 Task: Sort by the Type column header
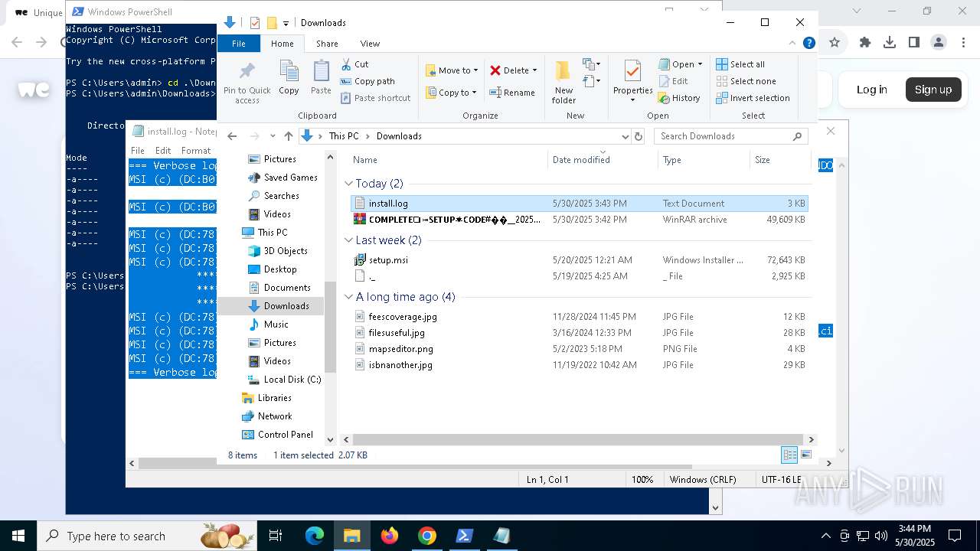pyautogui.click(x=704, y=160)
